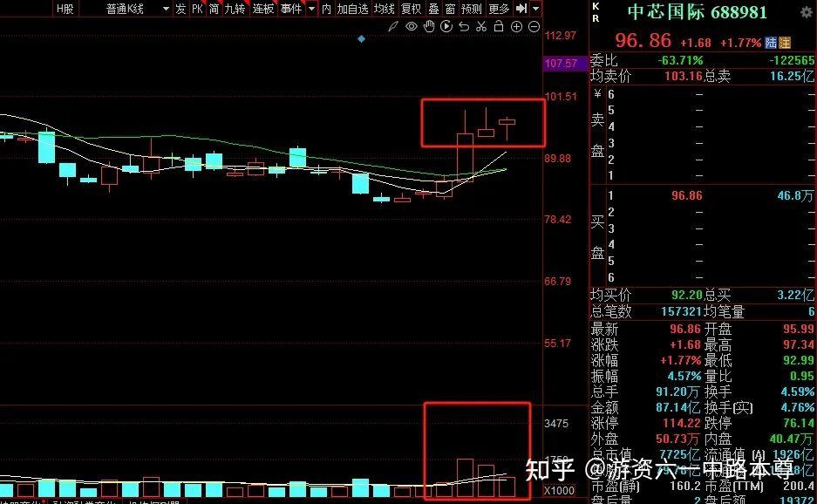This screenshot has height=504, width=817.
Task: Toggle the 连板 toolbar button
Action: 263,9
